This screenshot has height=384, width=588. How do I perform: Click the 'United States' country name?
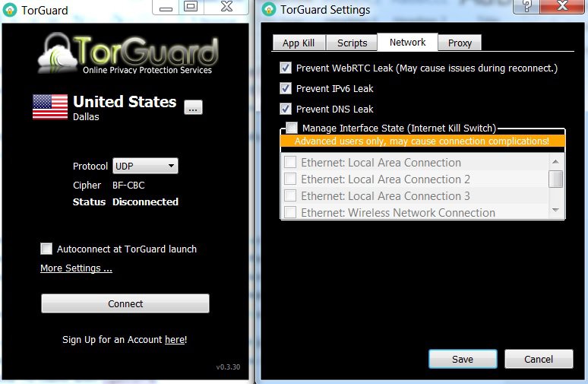pyautogui.click(x=125, y=101)
